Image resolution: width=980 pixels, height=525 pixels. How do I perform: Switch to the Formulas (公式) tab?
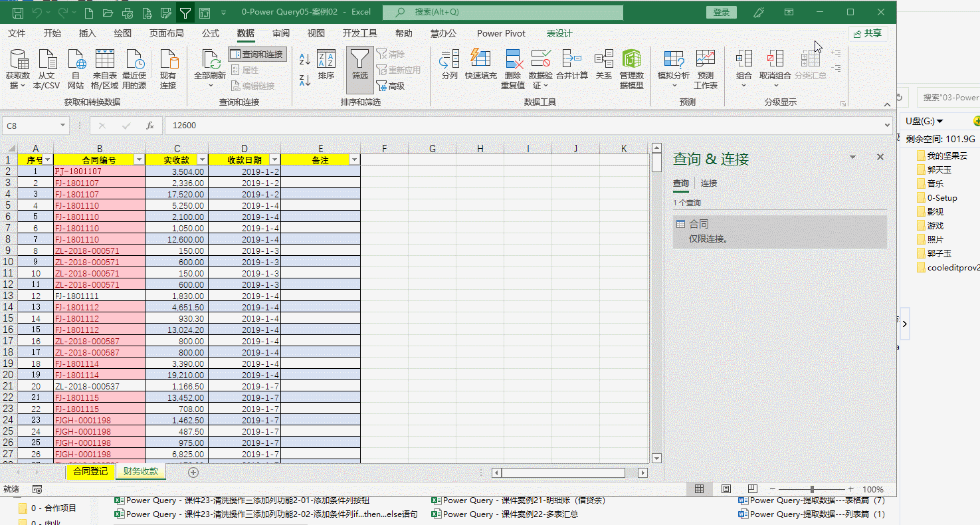click(211, 33)
